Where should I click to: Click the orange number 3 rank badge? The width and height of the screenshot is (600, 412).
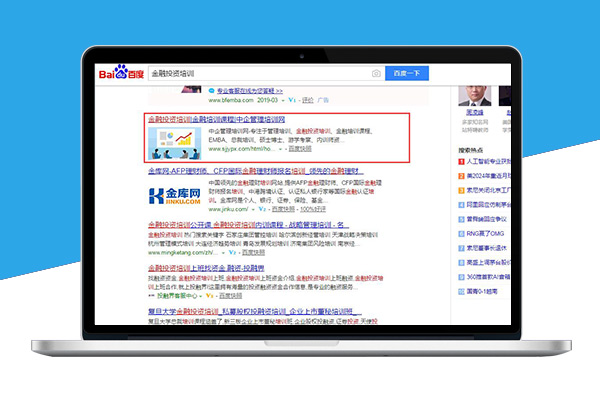(x=461, y=190)
